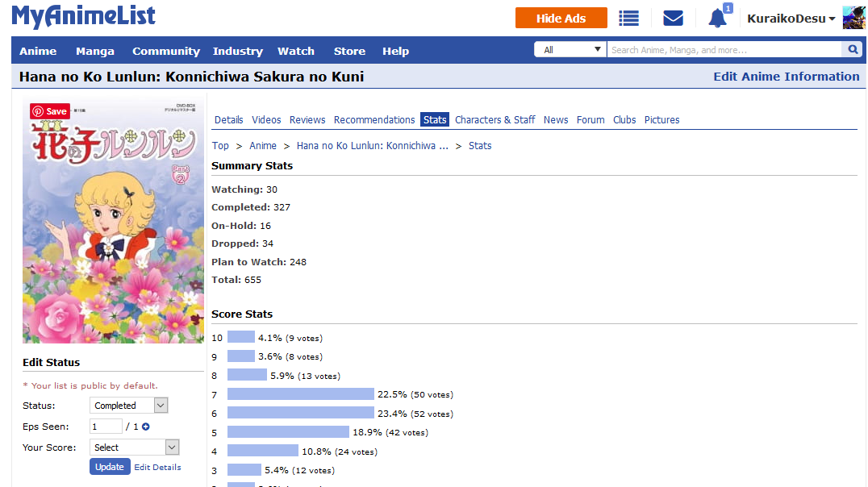Viewport: 868px width, 487px height.
Task: Open the notifications bell icon
Action: pyautogui.click(x=717, y=18)
